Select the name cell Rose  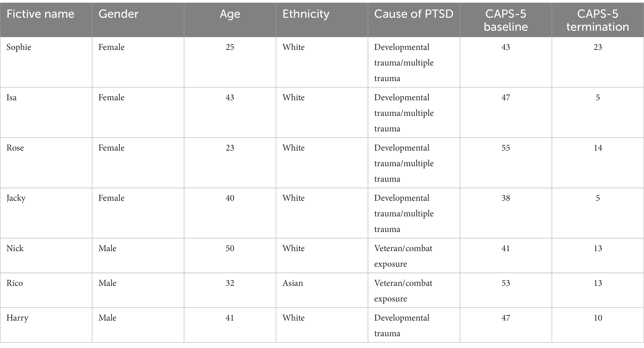pos(15,148)
